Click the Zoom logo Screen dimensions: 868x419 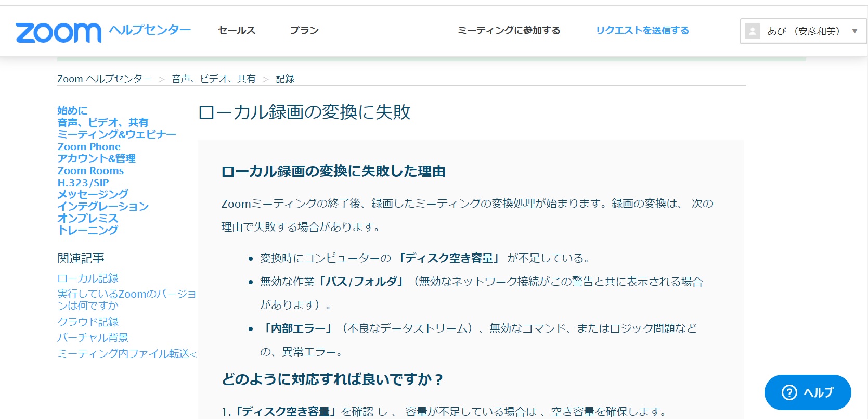(x=59, y=32)
